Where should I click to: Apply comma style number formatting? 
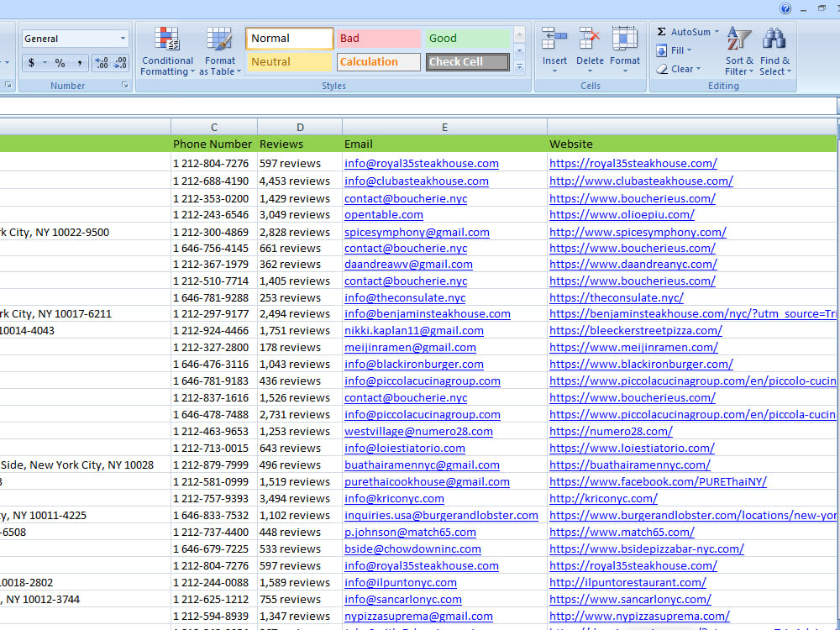[x=79, y=62]
